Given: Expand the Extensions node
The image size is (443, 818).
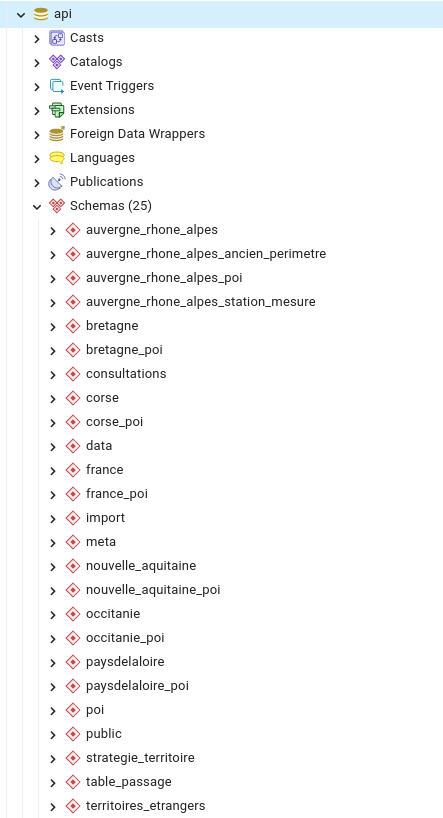Looking at the screenshot, I should click(x=37, y=111).
